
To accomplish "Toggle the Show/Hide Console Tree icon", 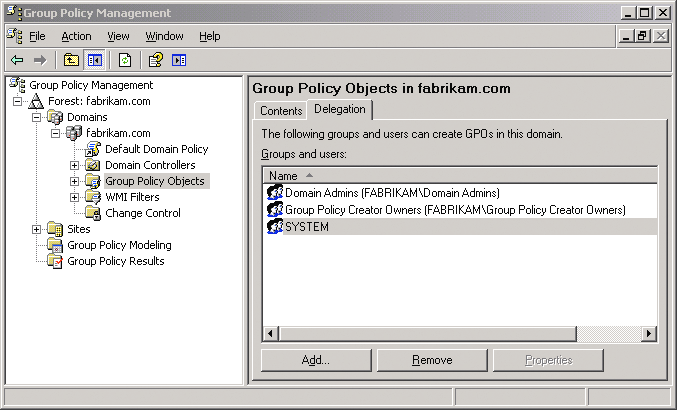I will (95, 60).
